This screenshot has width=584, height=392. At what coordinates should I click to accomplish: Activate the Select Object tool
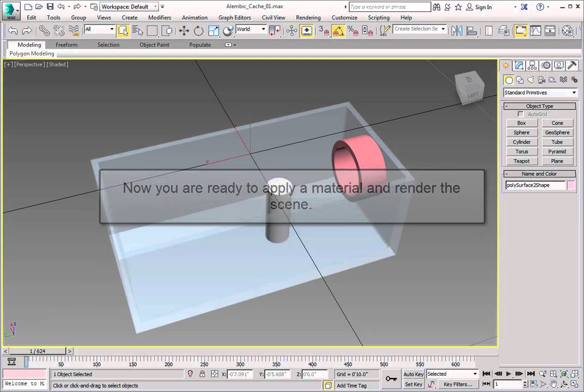click(x=123, y=30)
